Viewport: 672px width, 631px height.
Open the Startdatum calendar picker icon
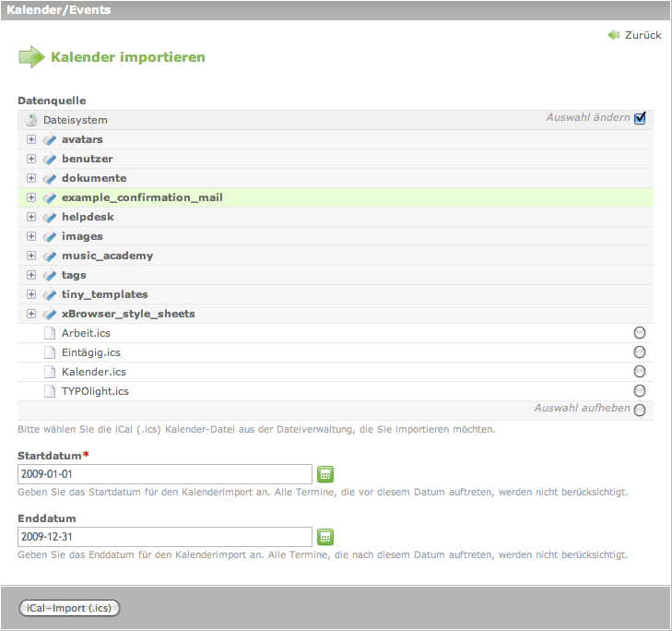click(x=324, y=474)
